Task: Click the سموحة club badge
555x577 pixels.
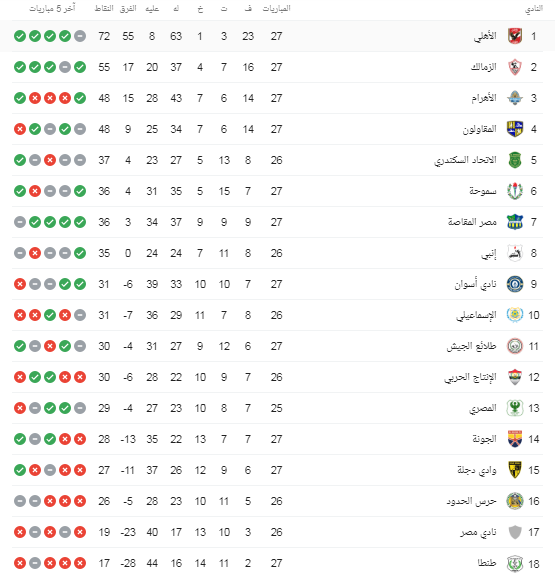Action: click(515, 191)
